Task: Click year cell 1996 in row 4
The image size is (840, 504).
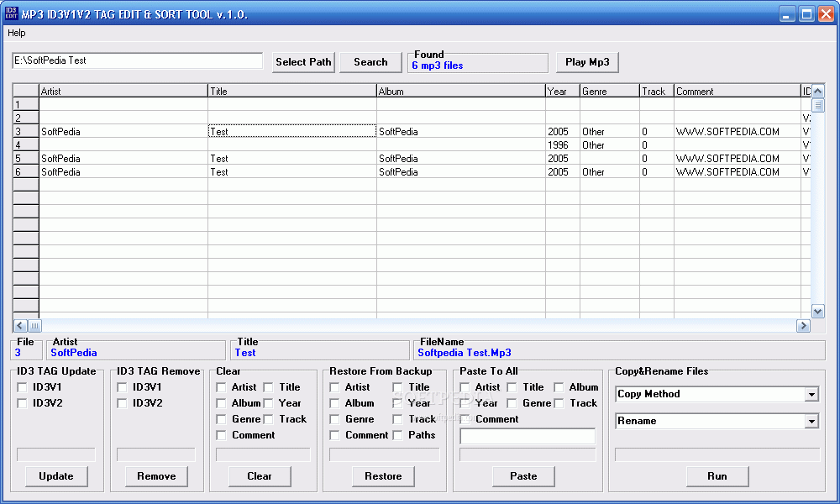Action: (563, 145)
